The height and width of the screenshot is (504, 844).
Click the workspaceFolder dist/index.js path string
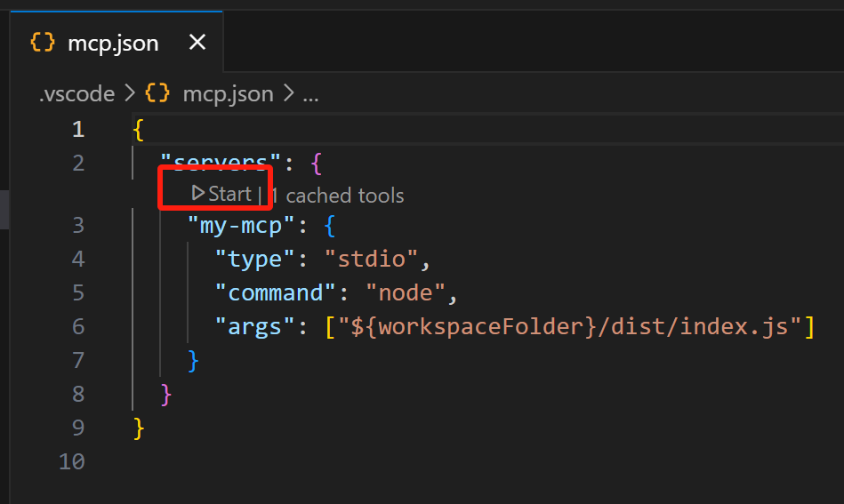tap(570, 326)
